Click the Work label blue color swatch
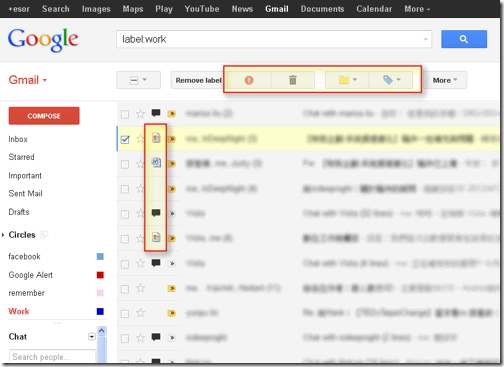The height and width of the screenshot is (367, 504). click(100, 311)
